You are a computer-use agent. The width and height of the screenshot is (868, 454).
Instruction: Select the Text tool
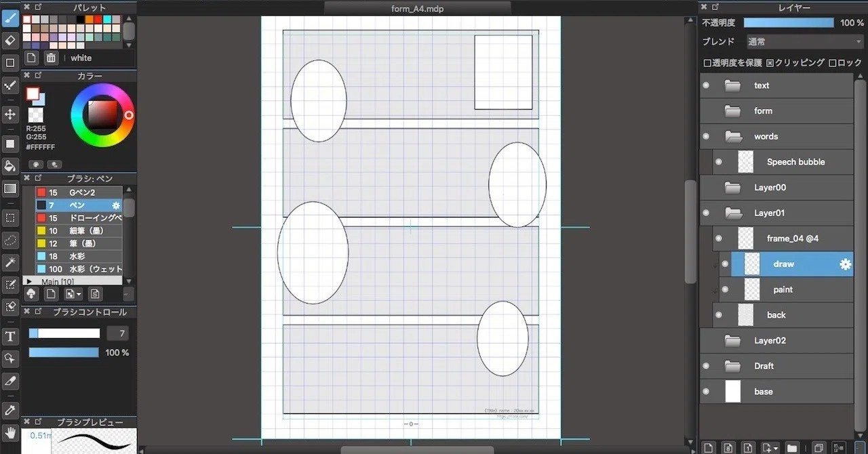10,336
